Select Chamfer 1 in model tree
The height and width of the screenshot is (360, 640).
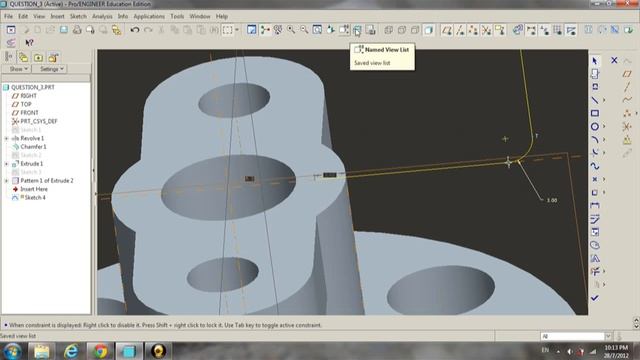29,147
